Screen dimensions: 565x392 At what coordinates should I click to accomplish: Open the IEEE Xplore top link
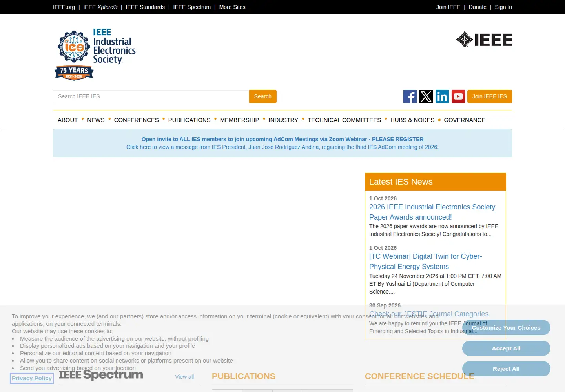(x=100, y=7)
